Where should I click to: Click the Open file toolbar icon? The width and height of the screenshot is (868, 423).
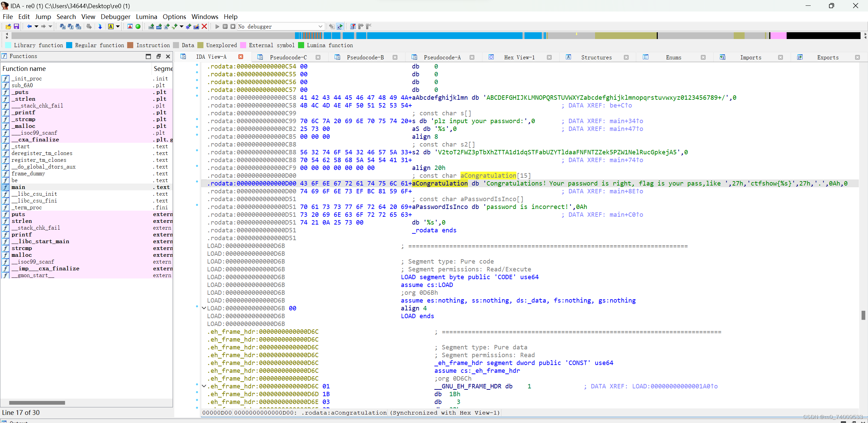[8, 26]
